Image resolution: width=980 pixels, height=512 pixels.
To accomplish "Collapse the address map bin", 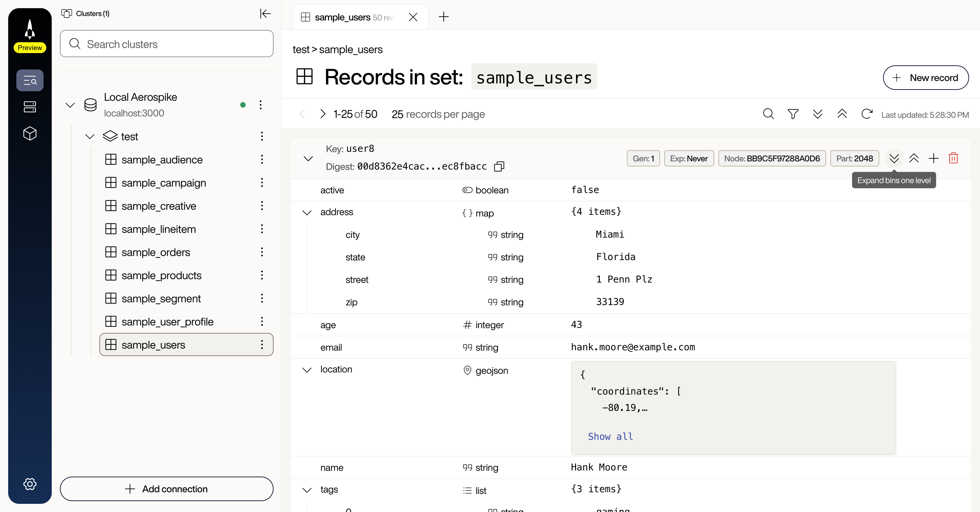I will tap(307, 212).
